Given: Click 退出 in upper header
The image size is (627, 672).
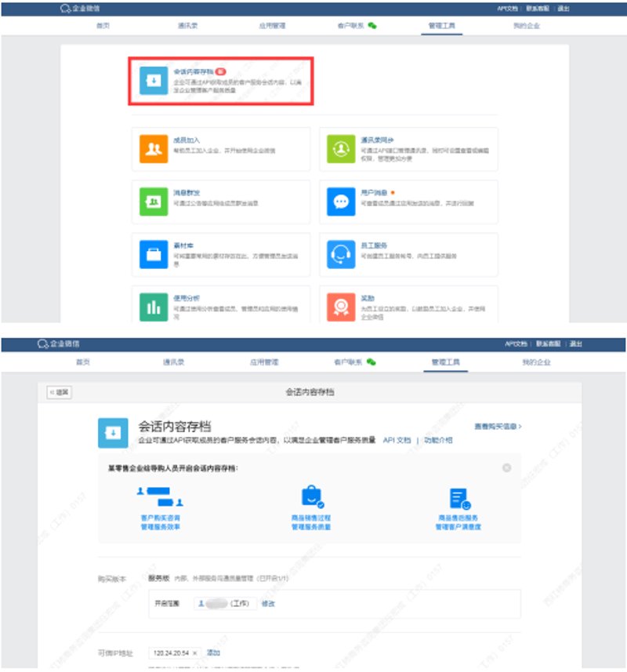Looking at the screenshot, I should pos(564,9).
